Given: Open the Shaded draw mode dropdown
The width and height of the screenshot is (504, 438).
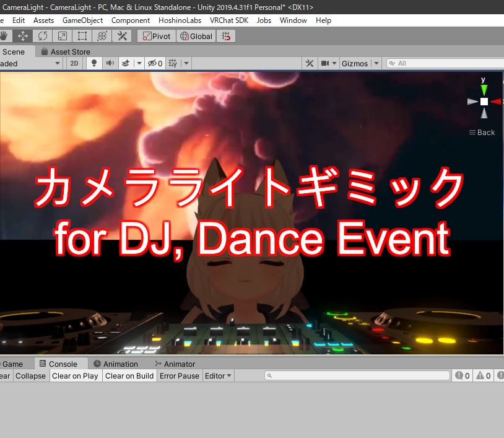Looking at the screenshot, I should (31, 63).
